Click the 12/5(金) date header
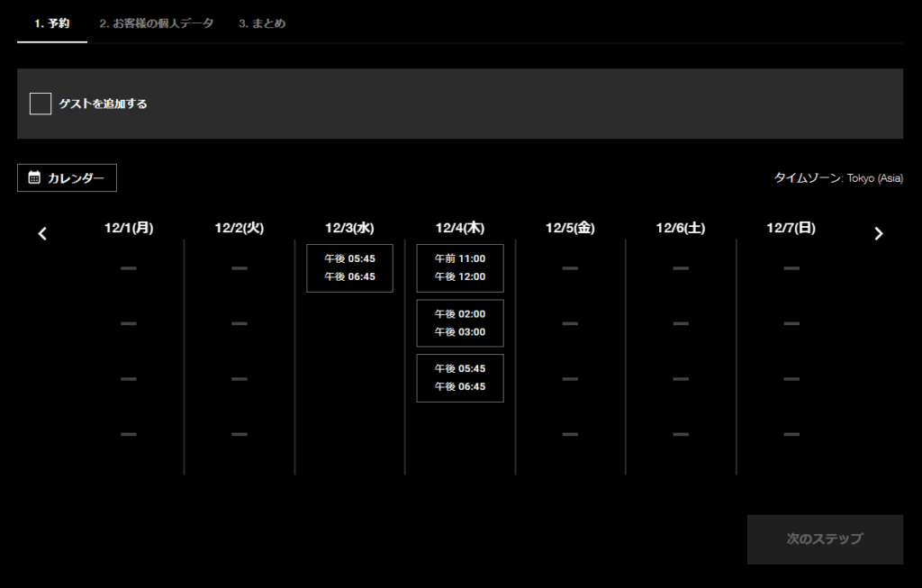 (570, 228)
